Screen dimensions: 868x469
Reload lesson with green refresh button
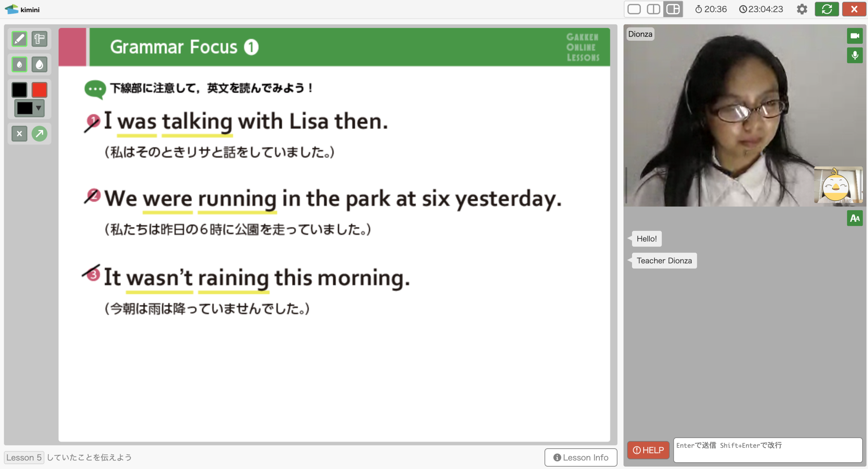pyautogui.click(x=827, y=9)
